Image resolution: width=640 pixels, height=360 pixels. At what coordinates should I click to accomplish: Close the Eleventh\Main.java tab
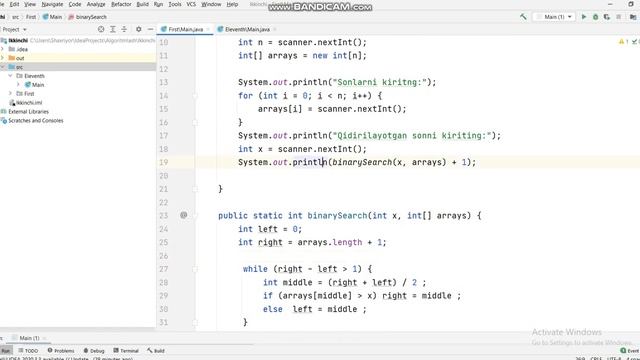275,29
